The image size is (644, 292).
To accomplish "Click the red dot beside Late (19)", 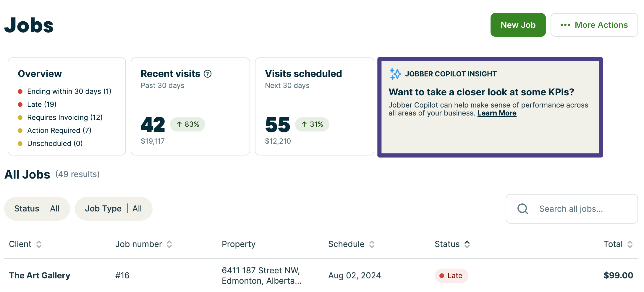I will 20,104.
